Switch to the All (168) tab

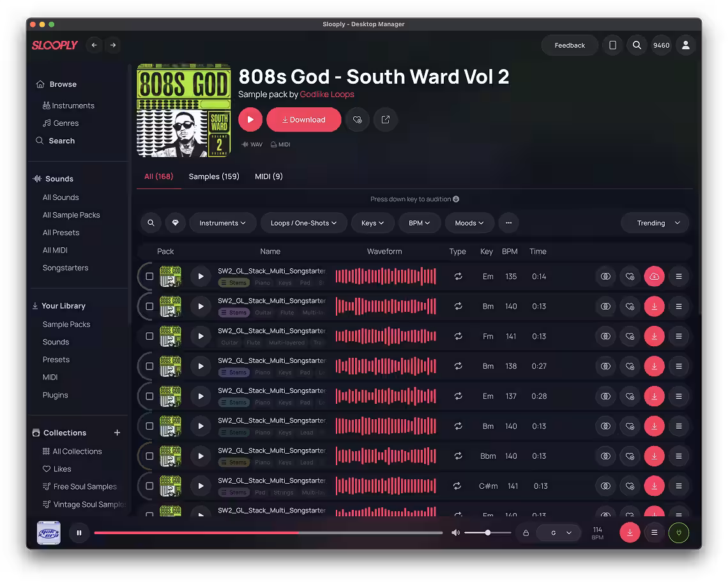coord(159,176)
